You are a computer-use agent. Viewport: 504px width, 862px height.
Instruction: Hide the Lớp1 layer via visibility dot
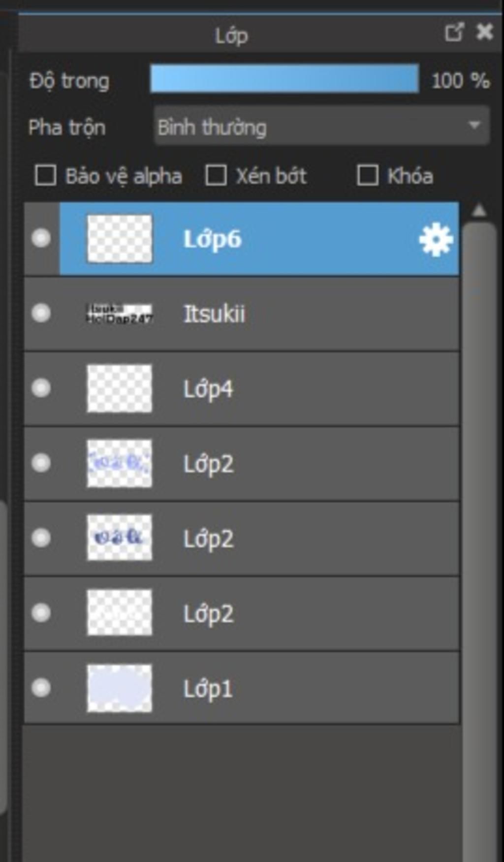click(x=41, y=688)
